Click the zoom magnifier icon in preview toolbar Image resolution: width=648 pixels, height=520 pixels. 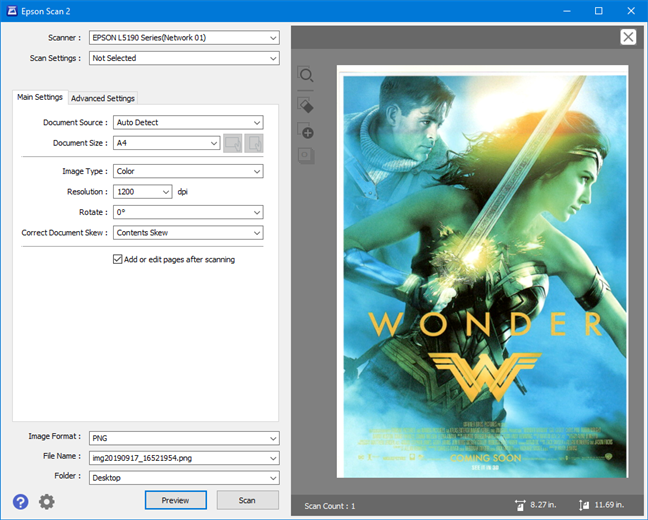pyautogui.click(x=306, y=76)
